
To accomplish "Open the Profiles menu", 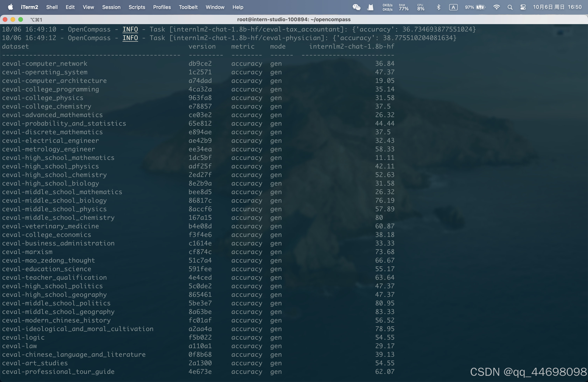I will 162,7.
